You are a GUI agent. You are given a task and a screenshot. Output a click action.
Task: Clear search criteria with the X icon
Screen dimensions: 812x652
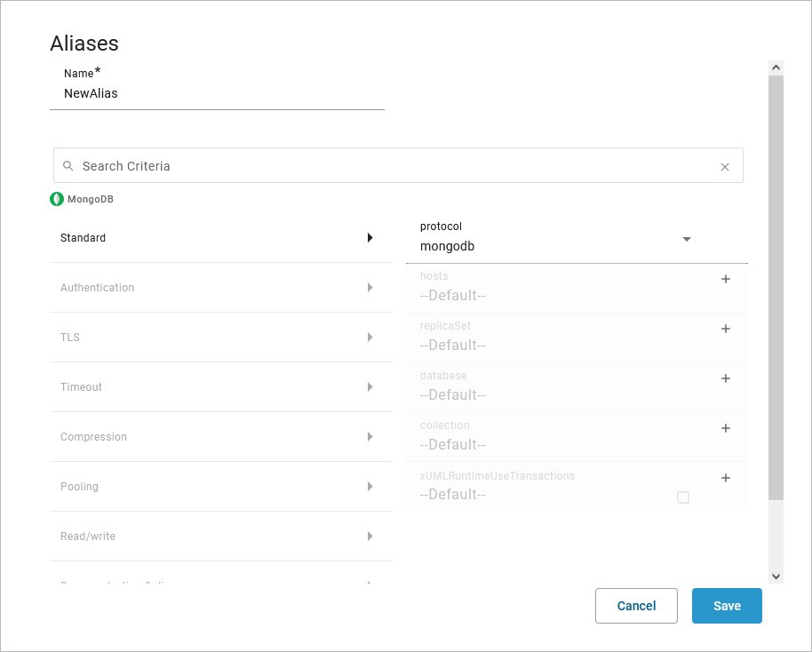pyautogui.click(x=725, y=166)
